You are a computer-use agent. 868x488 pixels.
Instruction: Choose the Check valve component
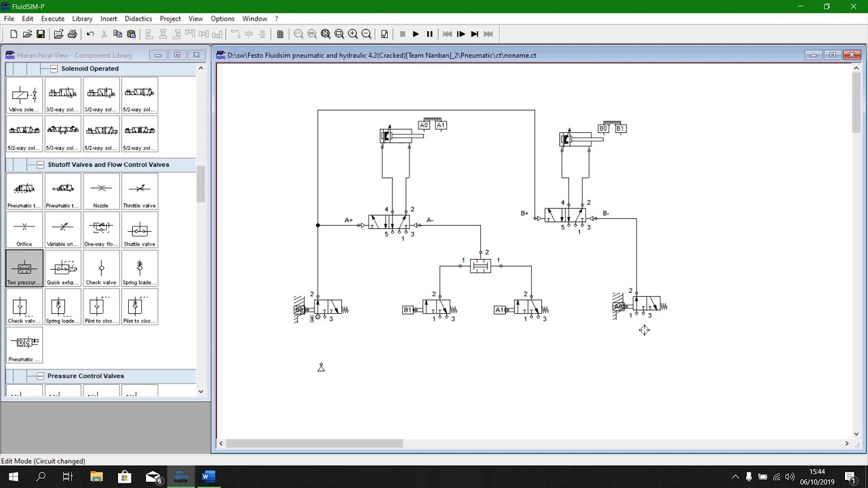101,268
